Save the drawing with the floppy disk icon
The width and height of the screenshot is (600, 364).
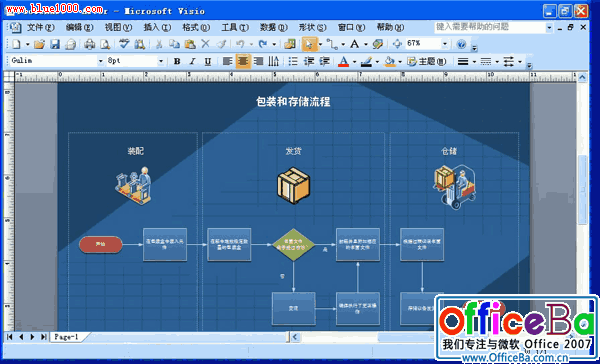[x=55, y=44]
